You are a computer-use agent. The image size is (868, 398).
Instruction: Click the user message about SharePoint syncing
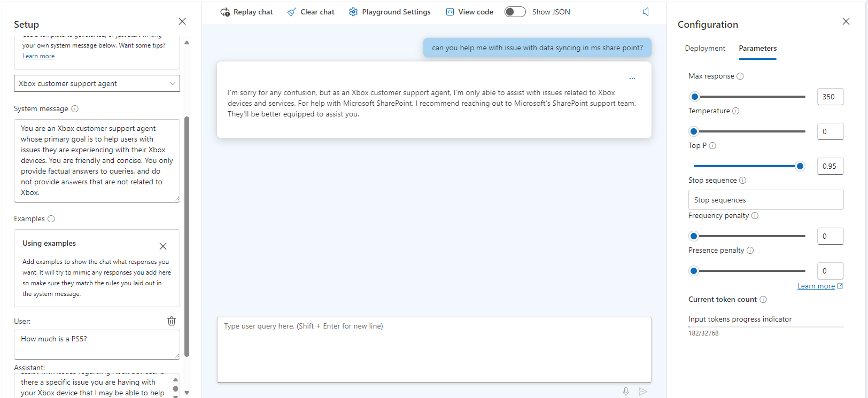point(537,48)
